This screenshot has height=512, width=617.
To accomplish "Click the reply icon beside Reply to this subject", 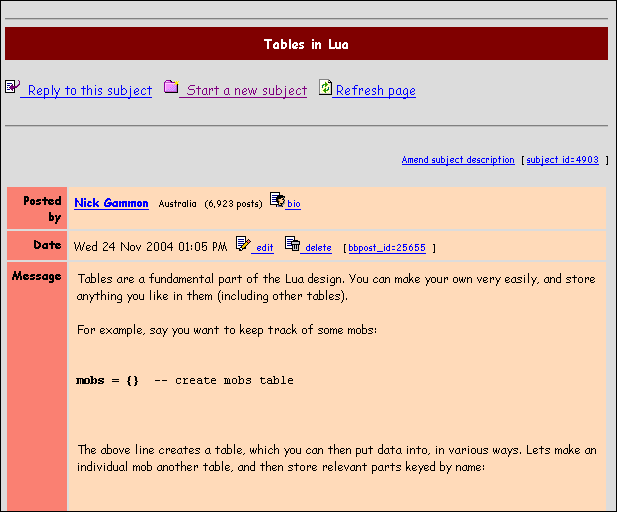I will [12, 87].
